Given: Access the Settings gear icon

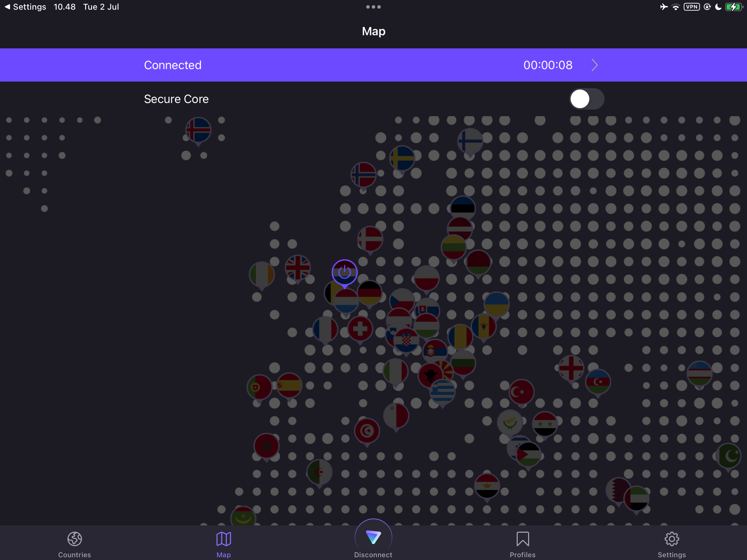Looking at the screenshot, I should [672, 538].
